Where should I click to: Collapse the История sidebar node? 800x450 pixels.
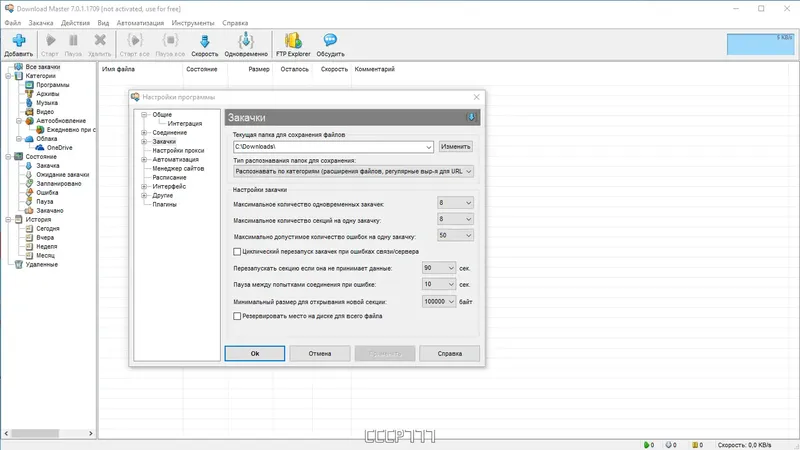pos(8,219)
